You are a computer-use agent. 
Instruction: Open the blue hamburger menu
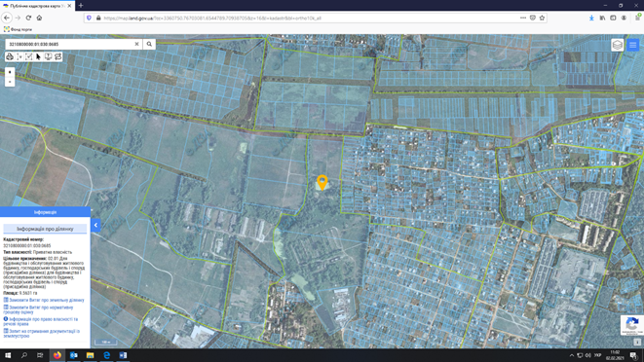[633, 45]
